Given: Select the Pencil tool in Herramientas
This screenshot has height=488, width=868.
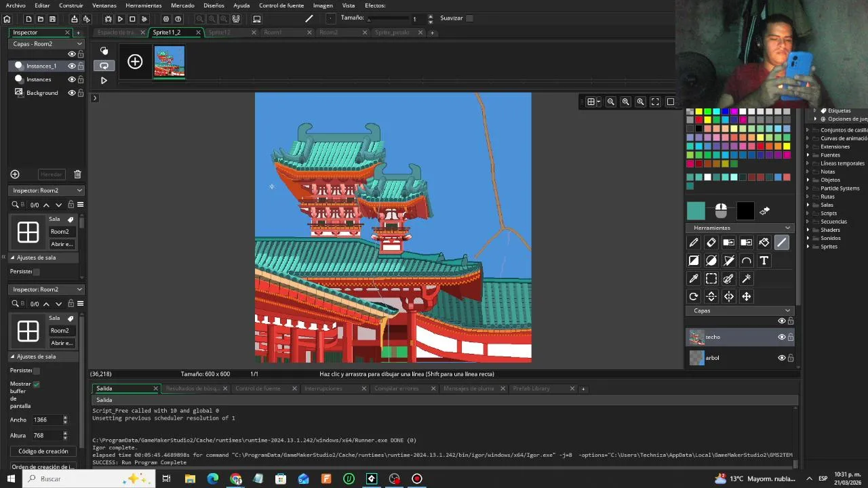Looking at the screenshot, I should coord(694,243).
